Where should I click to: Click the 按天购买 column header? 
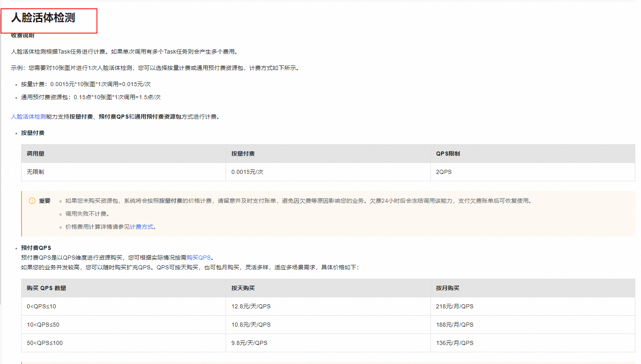[x=328, y=288]
